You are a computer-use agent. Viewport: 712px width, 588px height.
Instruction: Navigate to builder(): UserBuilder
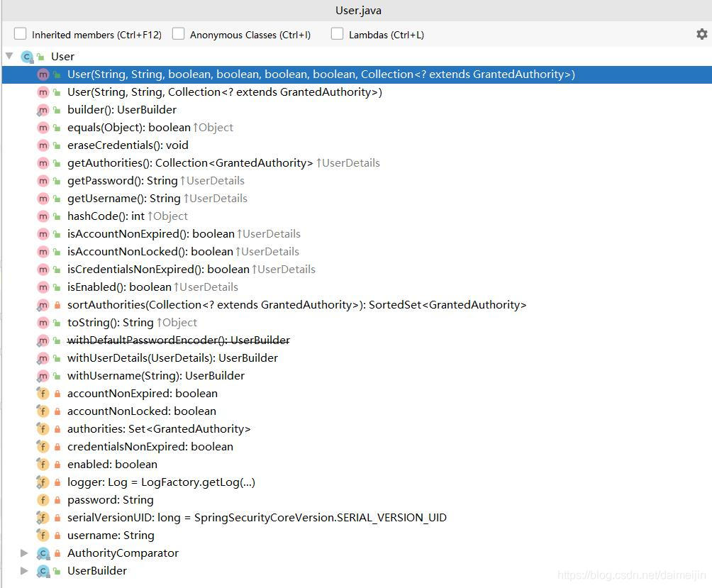122,110
